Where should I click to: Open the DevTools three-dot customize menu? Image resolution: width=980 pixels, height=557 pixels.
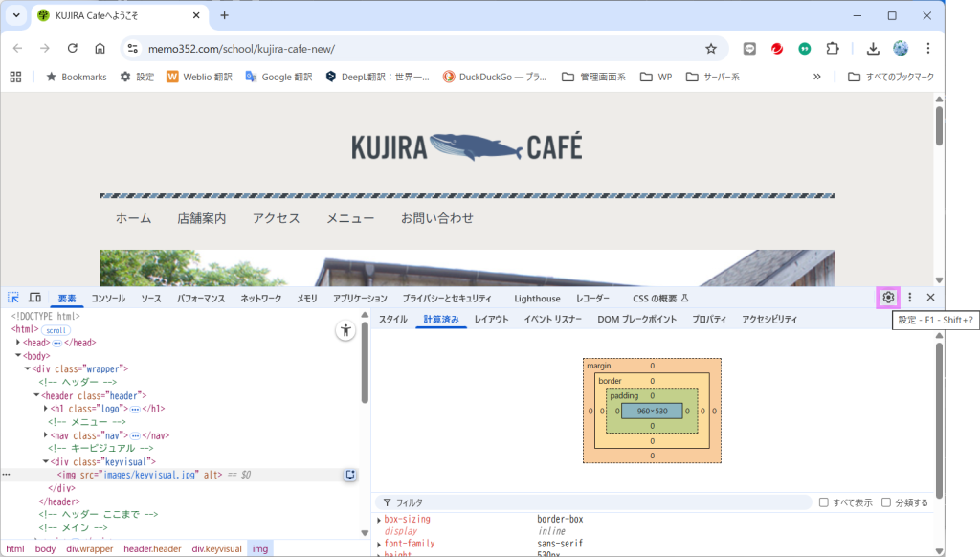click(x=910, y=298)
